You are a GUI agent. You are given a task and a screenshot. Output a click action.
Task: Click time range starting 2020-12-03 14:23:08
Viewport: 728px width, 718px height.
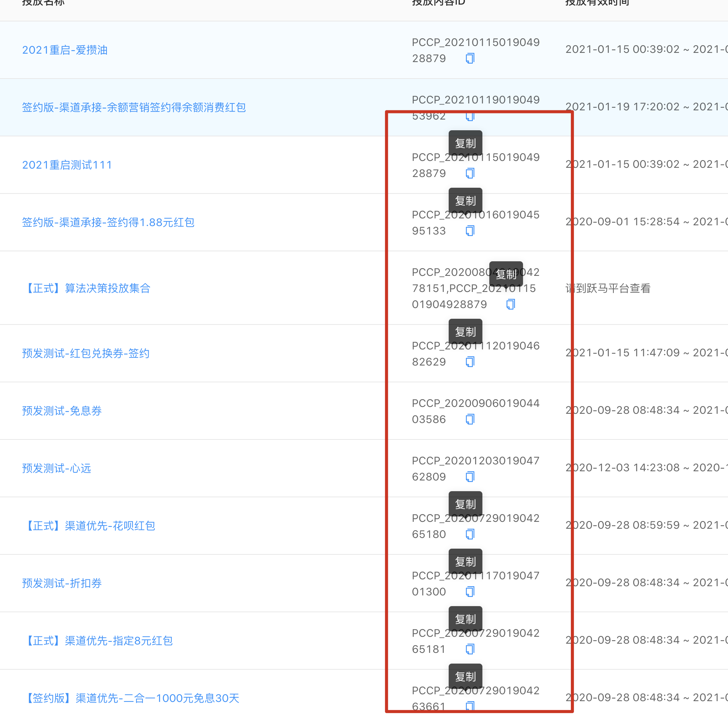pos(646,467)
